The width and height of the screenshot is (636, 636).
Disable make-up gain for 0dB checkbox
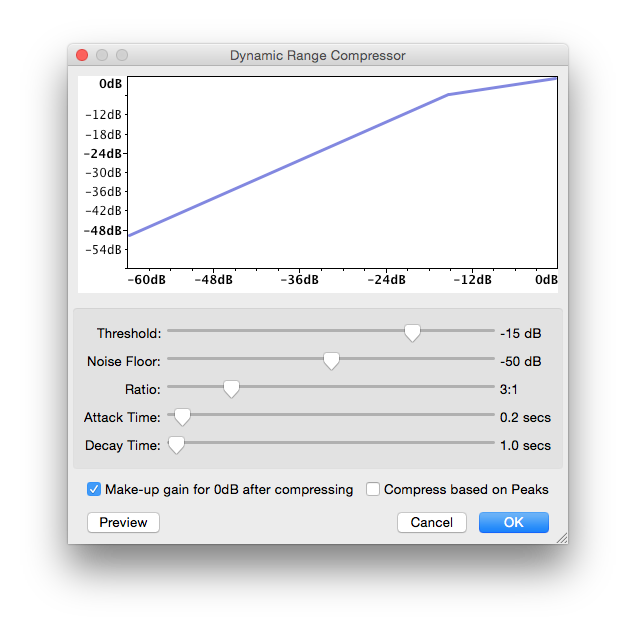point(95,490)
